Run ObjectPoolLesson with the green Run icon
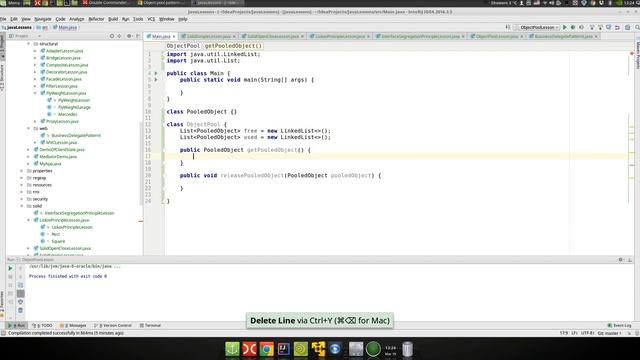Viewport: 640px width, 360px height. [x=565, y=27]
